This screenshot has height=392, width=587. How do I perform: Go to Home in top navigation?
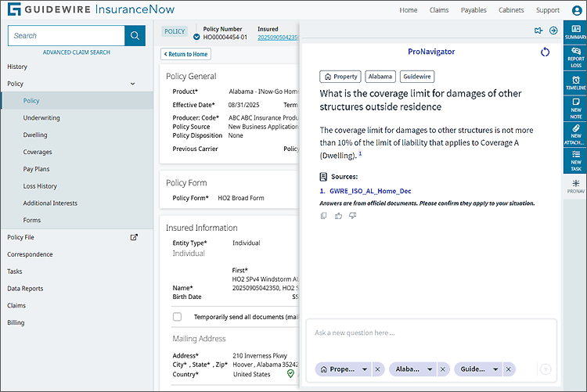coord(408,10)
